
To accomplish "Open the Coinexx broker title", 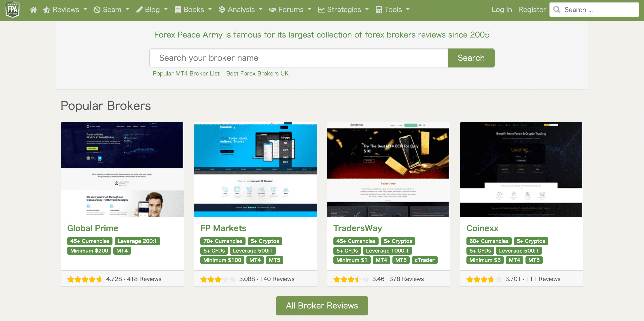I will click(x=482, y=228).
